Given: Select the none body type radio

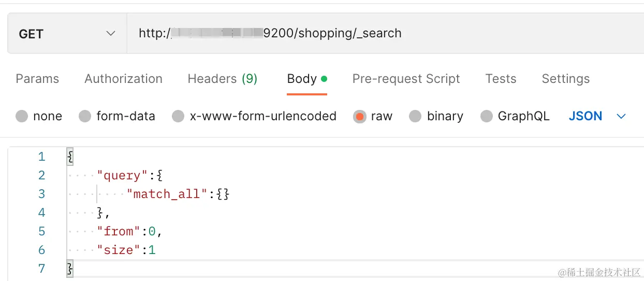Looking at the screenshot, I should pyautogui.click(x=22, y=117).
